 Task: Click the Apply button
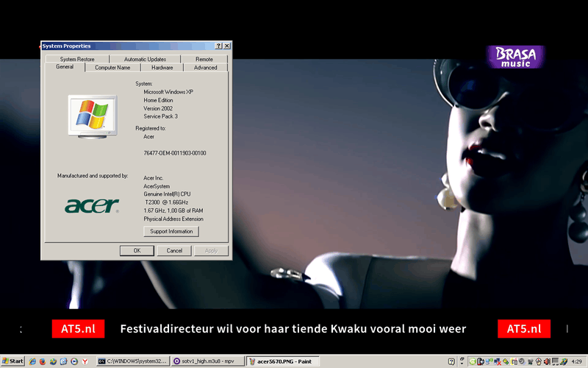pyautogui.click(x=211, y=250)
